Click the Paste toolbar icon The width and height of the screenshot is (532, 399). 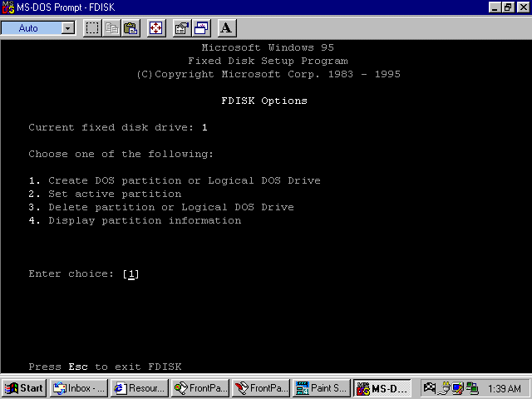tap(131, 28)
